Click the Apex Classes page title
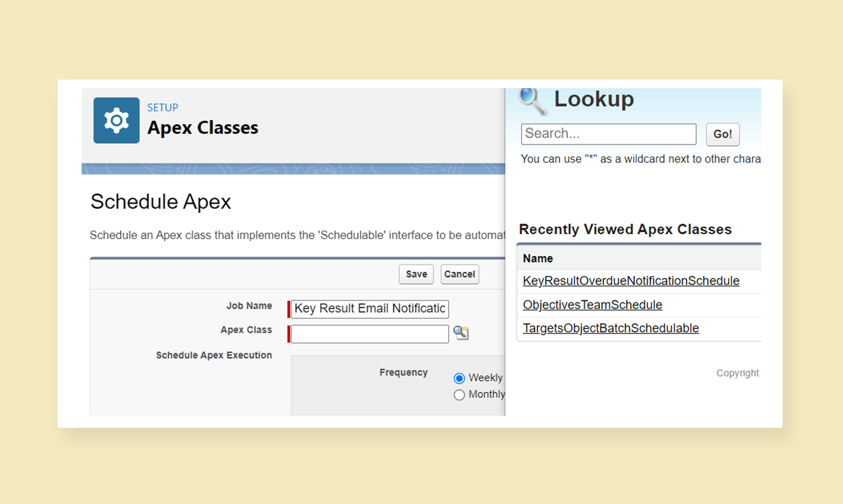Viewport: 843px width, 504px height. coord(202,127)
